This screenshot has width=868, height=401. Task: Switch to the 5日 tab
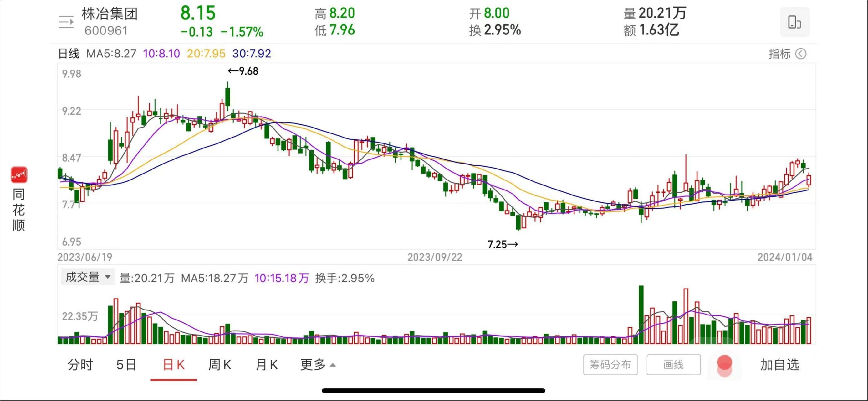126,365
